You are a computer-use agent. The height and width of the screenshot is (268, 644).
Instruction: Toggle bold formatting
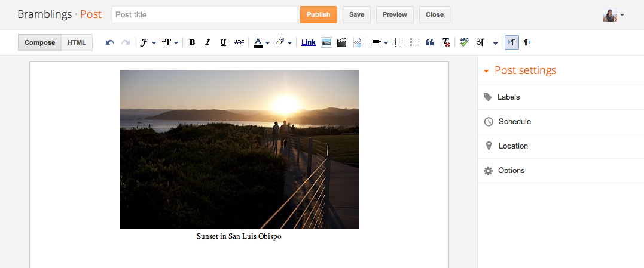[192, 42]
